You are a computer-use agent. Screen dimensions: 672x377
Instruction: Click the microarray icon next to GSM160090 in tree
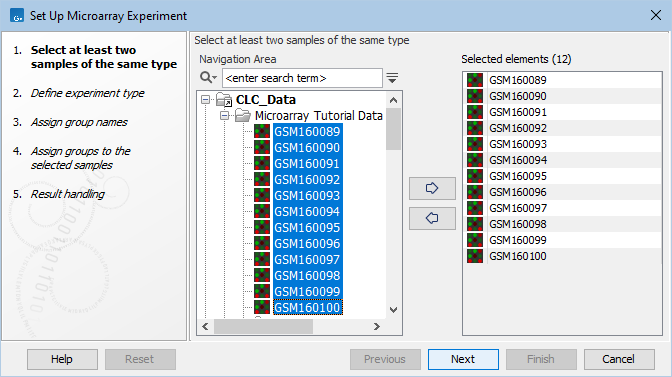coord(262,147)
